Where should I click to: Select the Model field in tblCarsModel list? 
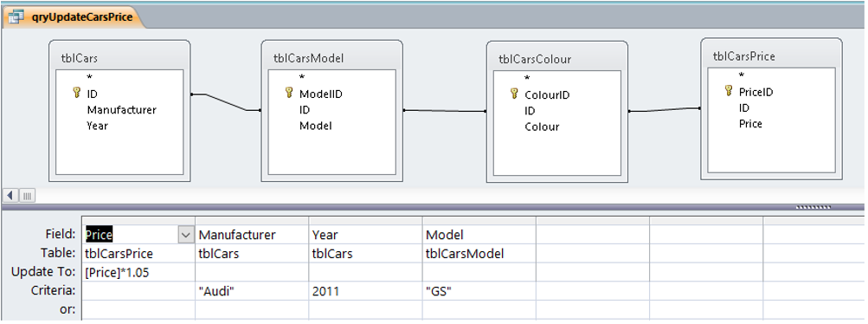tap(316, 126)
